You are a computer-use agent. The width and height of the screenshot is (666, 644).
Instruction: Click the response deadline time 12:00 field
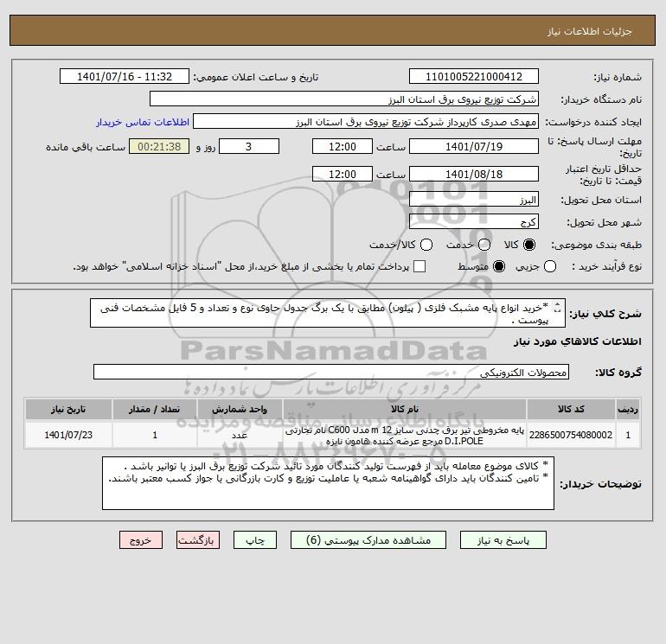(x=343, y=146)
